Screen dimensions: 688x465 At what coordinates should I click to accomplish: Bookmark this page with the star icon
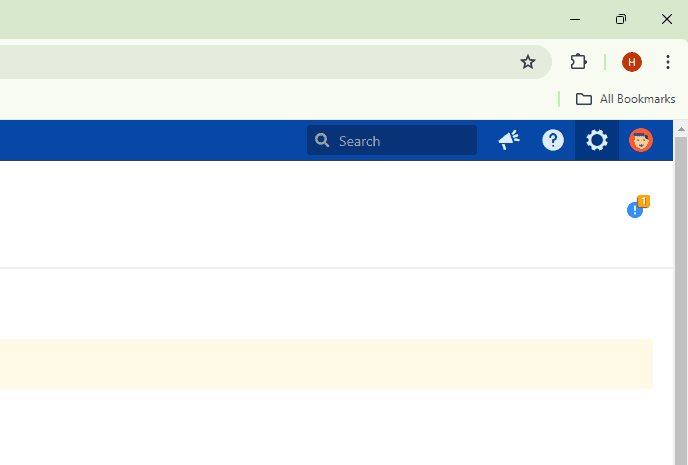point(528,62)
